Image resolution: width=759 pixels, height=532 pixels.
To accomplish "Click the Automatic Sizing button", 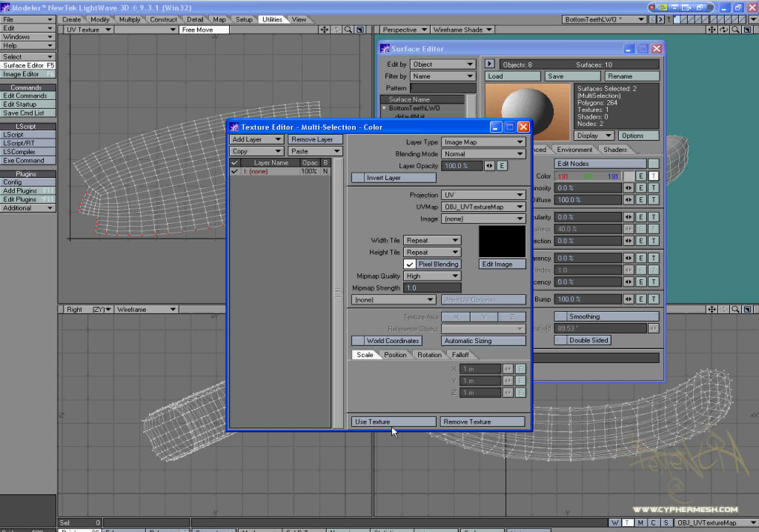I will tap(483, 341).
